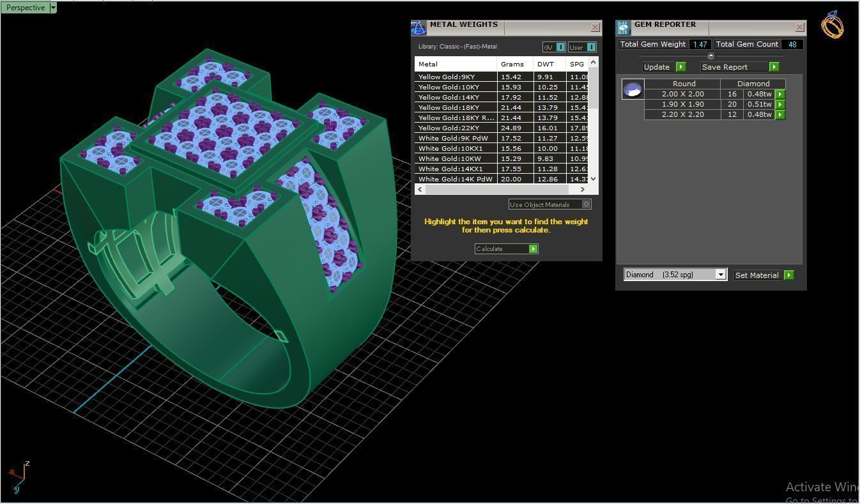Toggle Use Object Materials option

click(x=549, y=204)
